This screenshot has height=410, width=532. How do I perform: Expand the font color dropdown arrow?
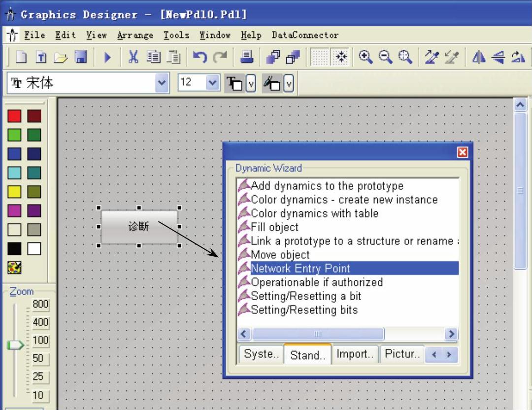(x=251, y=83)
